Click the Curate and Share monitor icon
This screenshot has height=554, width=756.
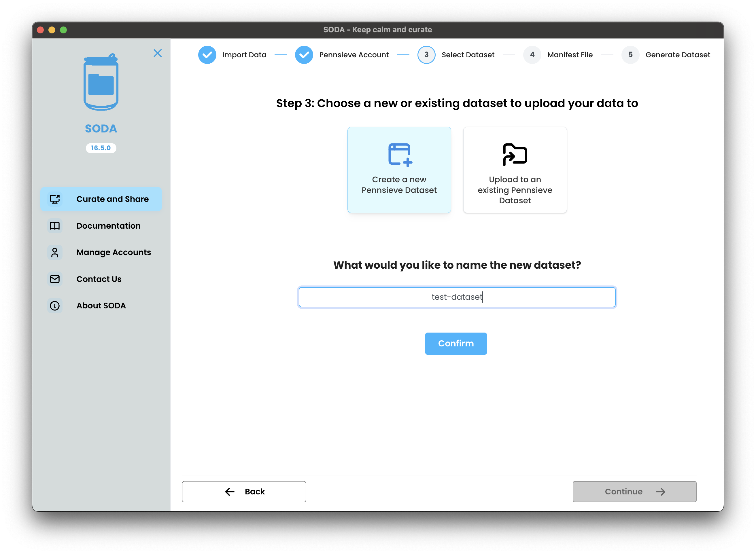(x=55, y=199)
